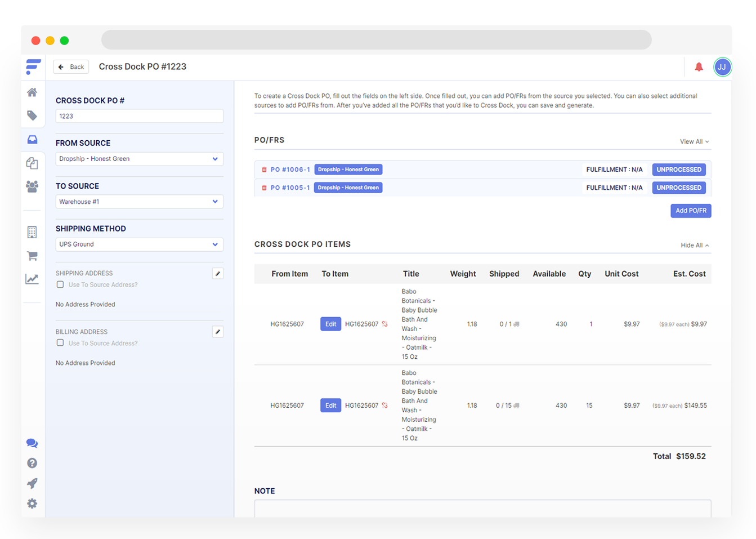This screenshot has height=539, width=756.
Task: Edit To Item in Qty 1 row
Action: tap(330, 324)
